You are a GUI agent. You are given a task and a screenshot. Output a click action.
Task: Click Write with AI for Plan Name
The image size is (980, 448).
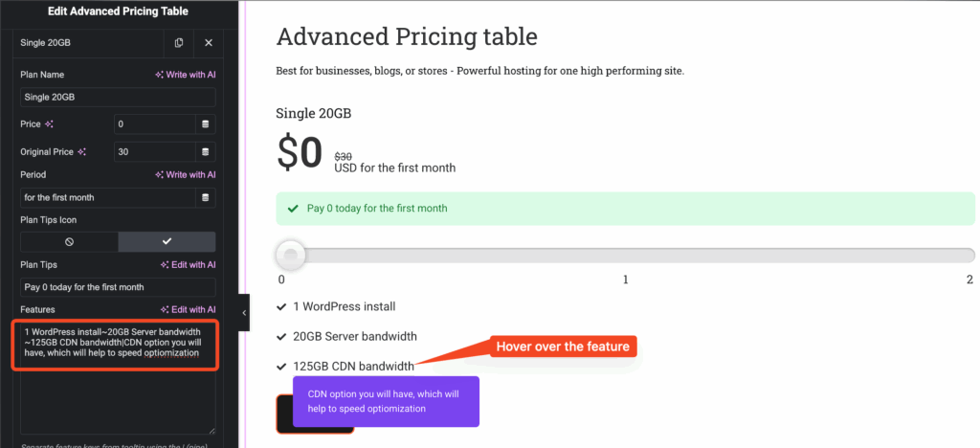186,75
